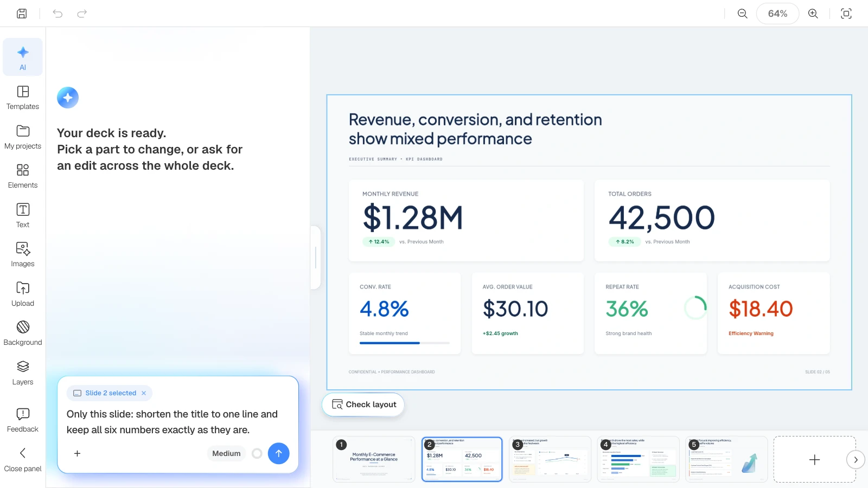Image resolution: width=868 pixels, height=488 pixels.
Task: Select the $1.28M monthly revenue value
Action: point(413,218)
